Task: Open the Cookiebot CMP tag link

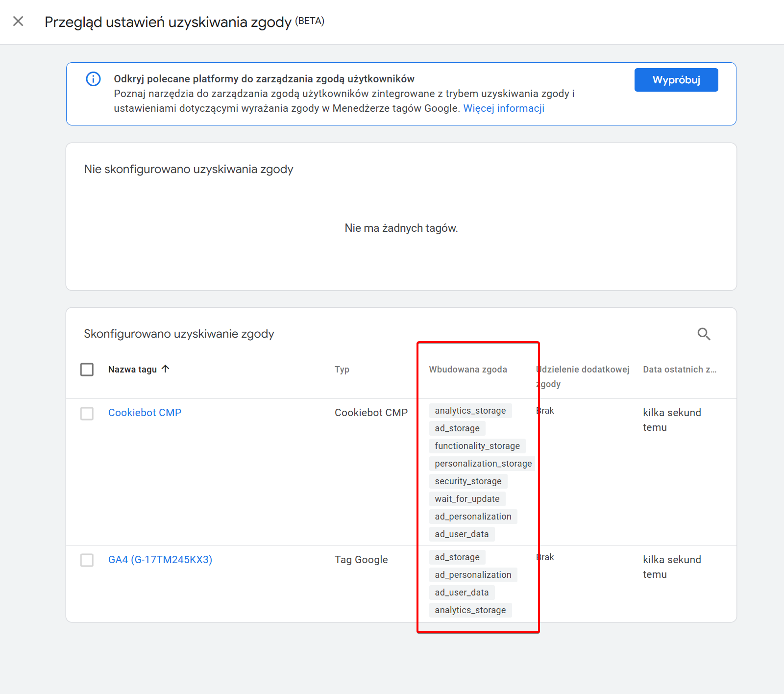Action: pyautogui.click(x=145, y=413)
